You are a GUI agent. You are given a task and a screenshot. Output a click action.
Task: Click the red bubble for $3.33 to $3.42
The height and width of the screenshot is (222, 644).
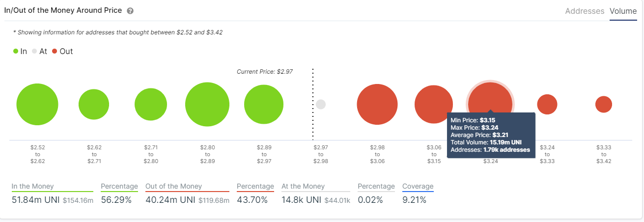pyautogui.click(x=604, y=104)
